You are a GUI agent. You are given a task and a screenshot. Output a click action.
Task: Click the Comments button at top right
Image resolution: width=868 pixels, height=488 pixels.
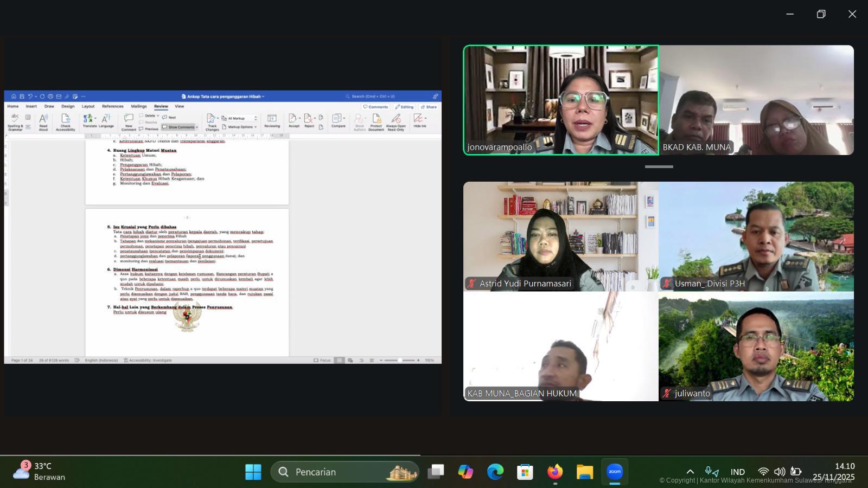[x=375, y=107]
